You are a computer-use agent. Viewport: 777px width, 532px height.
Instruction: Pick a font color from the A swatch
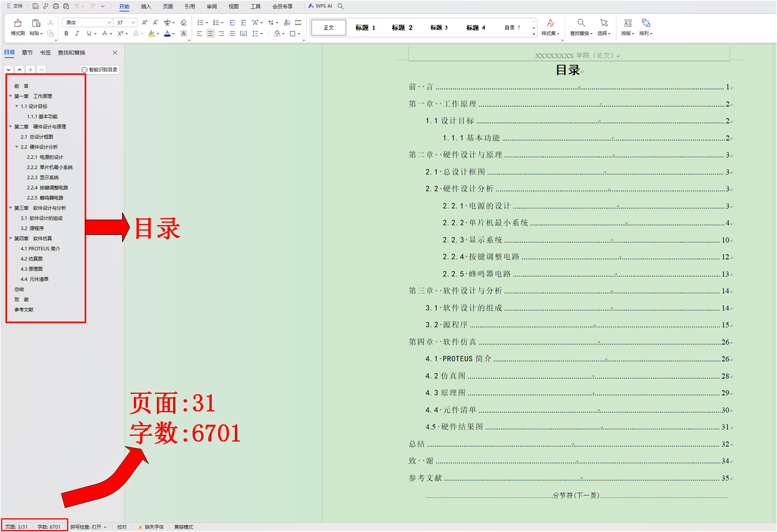166,34
